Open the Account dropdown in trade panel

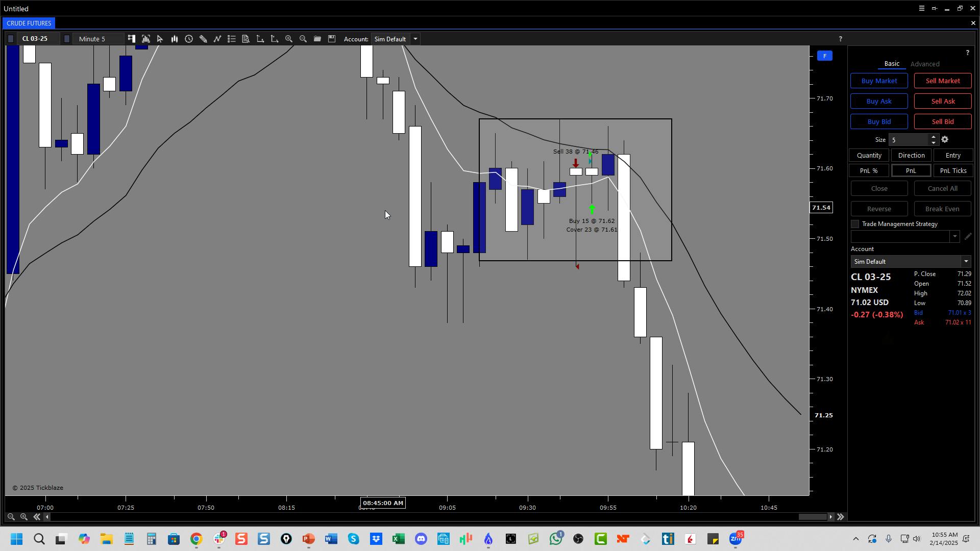pos(965,262)
